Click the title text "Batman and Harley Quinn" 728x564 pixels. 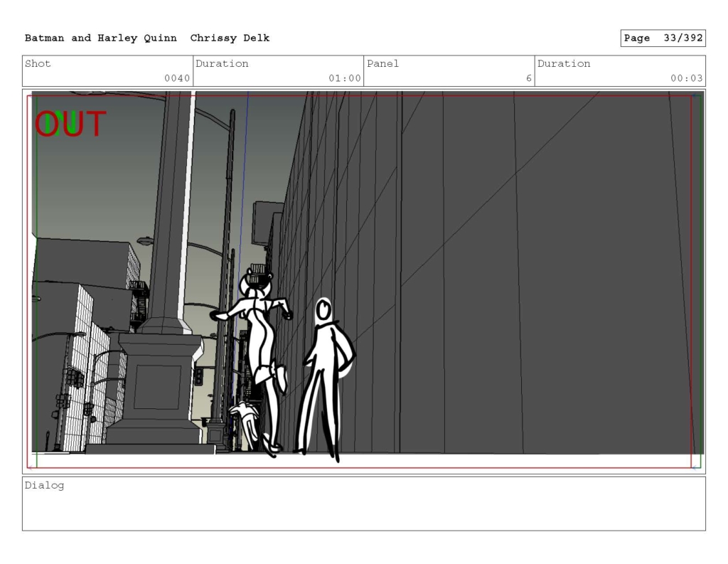(x=101, y=38)
